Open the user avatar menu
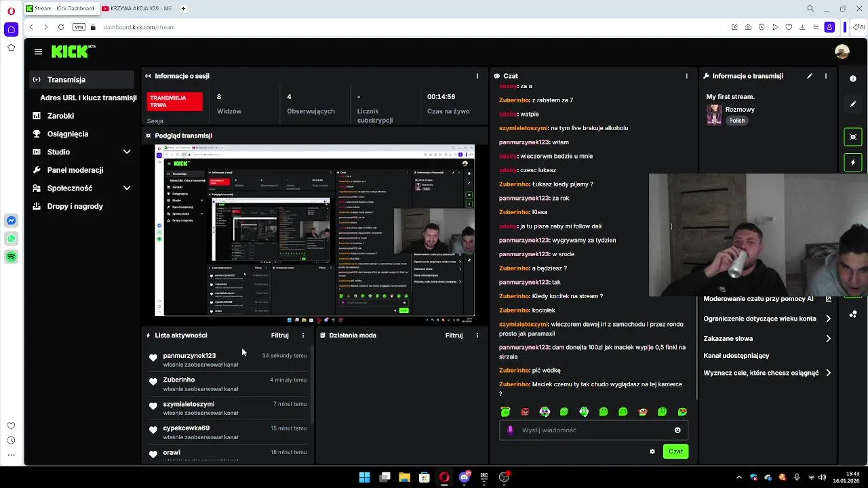The image size is (868, 488). coord(842,52)
